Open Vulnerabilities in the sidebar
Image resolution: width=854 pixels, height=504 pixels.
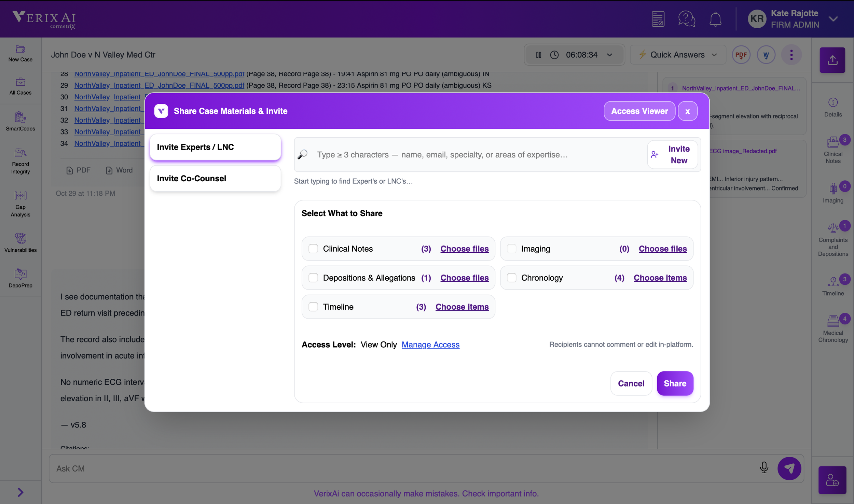pyautogui.click(x=20, y=242)
